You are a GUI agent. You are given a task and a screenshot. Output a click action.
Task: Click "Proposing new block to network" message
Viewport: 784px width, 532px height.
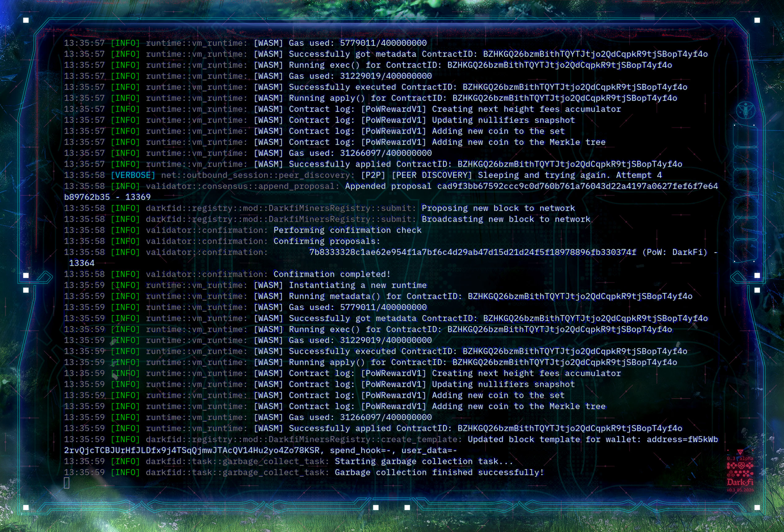click(498, 208)
